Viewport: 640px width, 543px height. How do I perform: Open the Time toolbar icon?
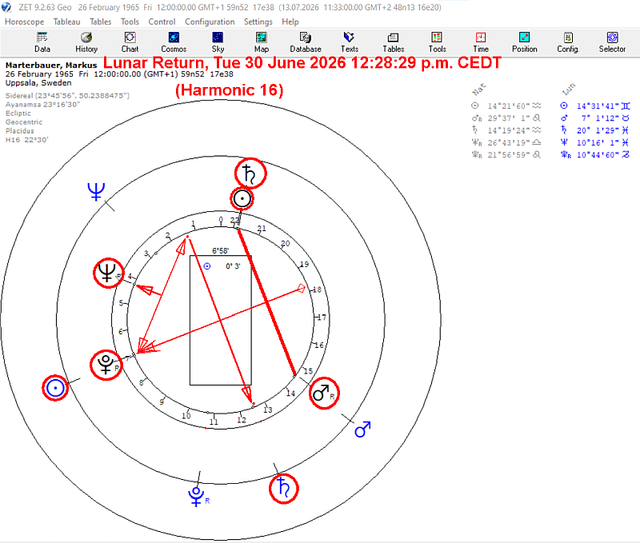click(x=481, y=42)
